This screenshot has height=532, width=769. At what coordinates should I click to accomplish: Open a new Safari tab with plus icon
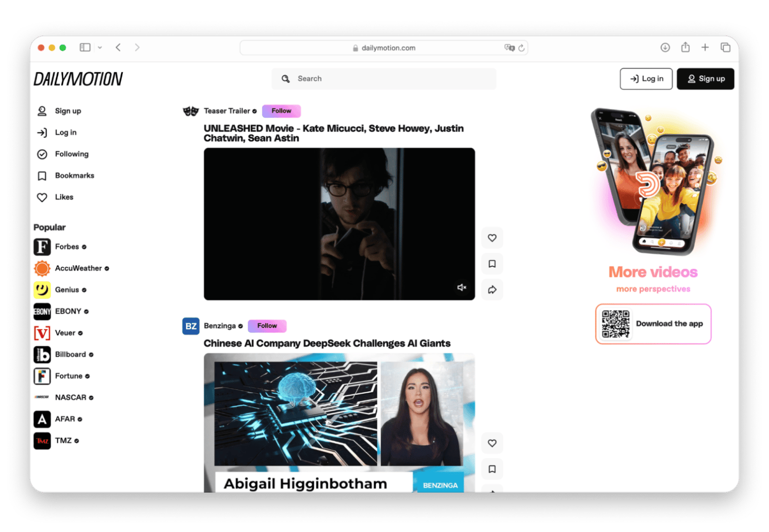(705, 47)
